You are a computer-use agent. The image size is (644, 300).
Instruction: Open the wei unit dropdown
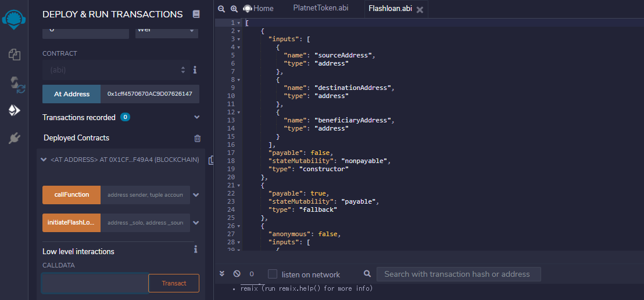point(167,30)
